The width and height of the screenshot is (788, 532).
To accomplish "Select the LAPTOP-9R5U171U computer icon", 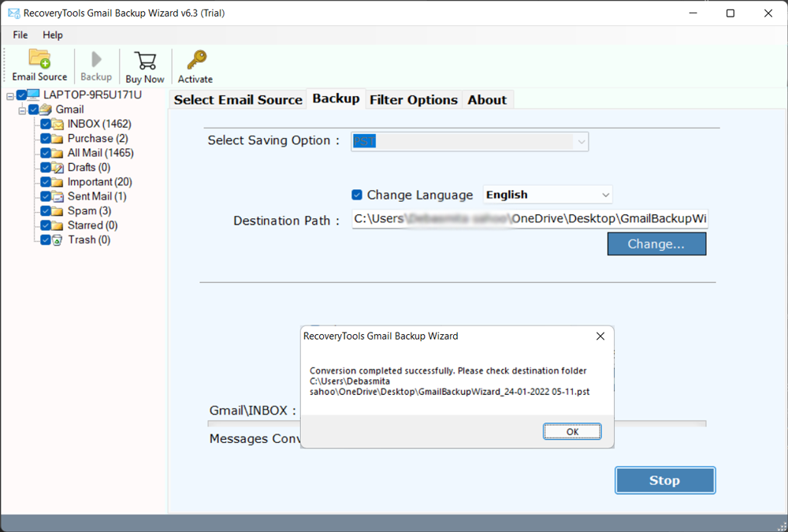I will click(x=33, y=95).
